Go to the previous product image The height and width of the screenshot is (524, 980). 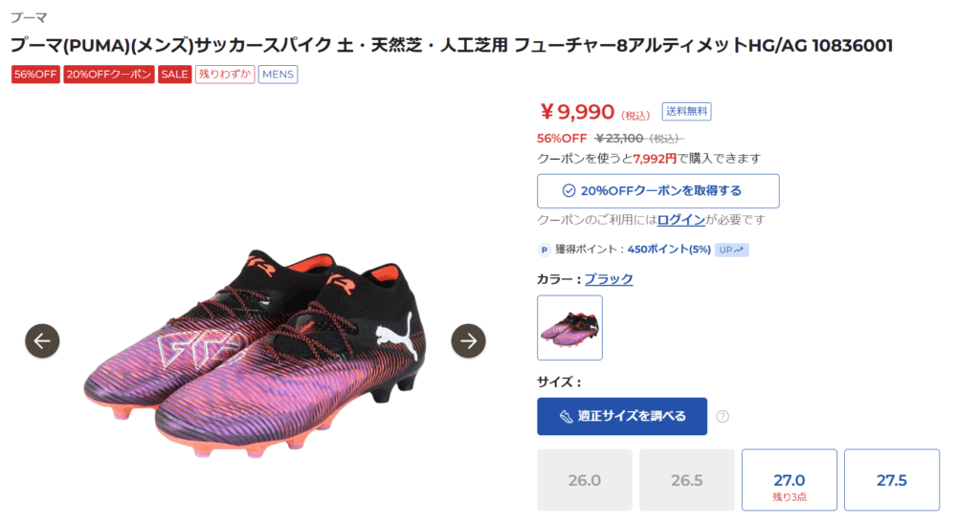tap(42, 340)
